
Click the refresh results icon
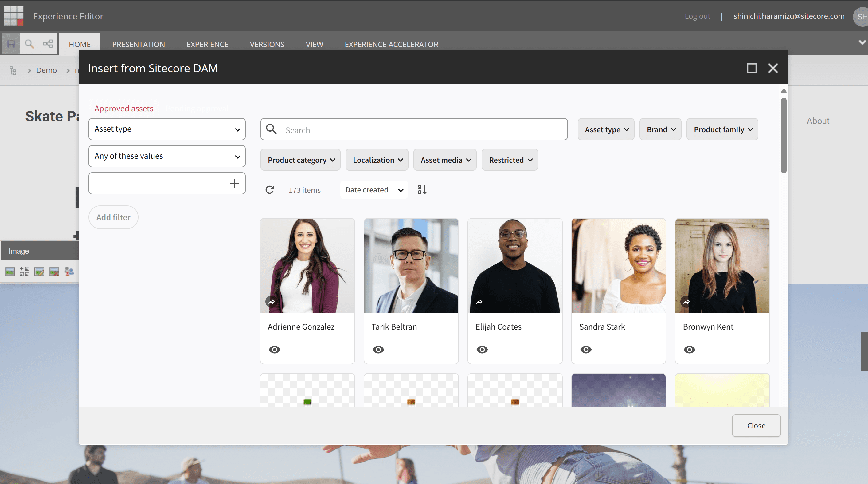(270, 190)
